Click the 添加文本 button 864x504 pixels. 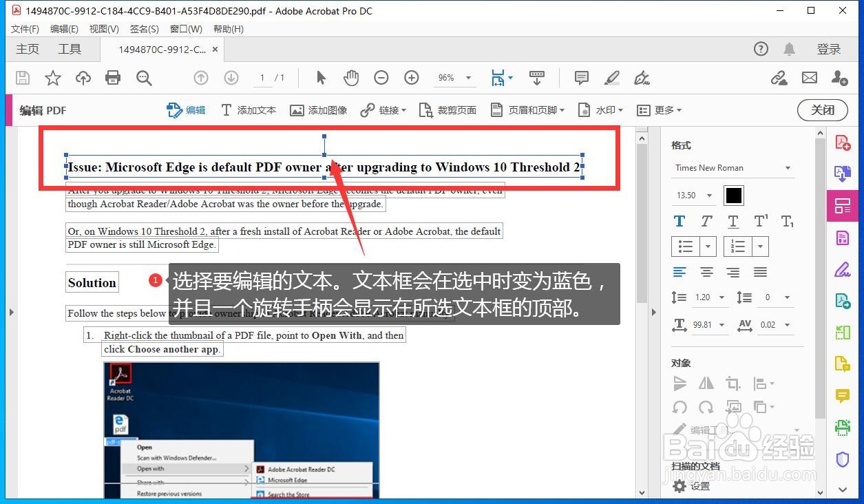pos(249,110)
